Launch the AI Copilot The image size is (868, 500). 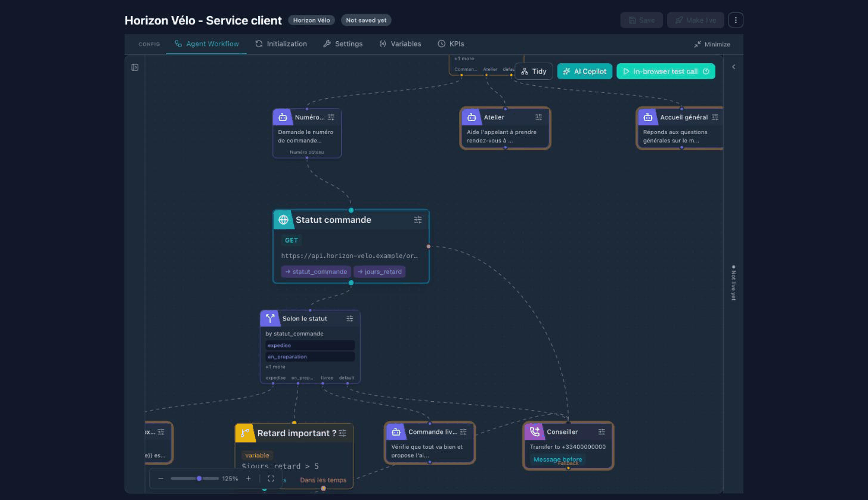[585, 72]
